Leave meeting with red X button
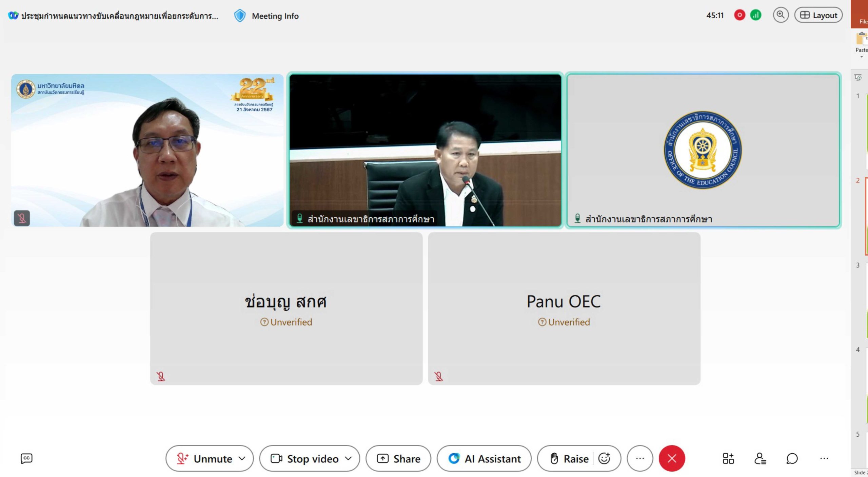This screenshot has height=477, width=868. (672, 458)
